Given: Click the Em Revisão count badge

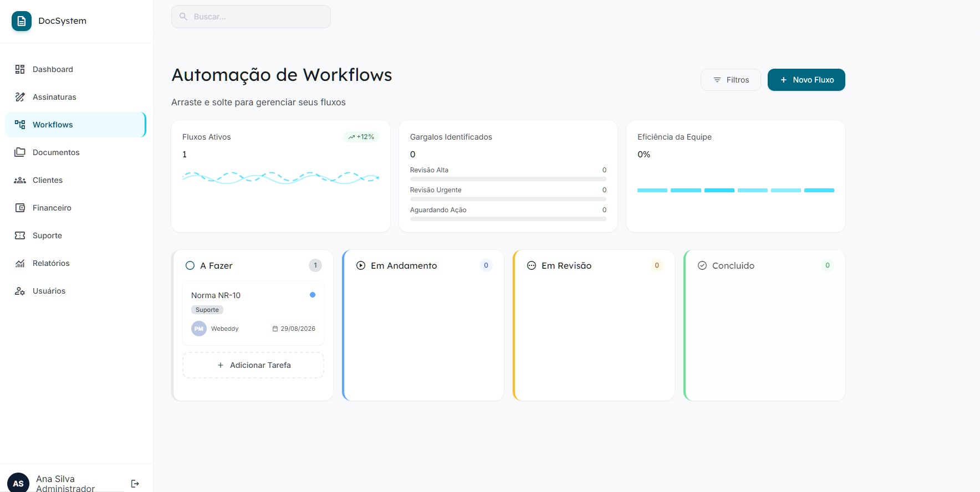Looking at the screenshot, I should 657,265.
